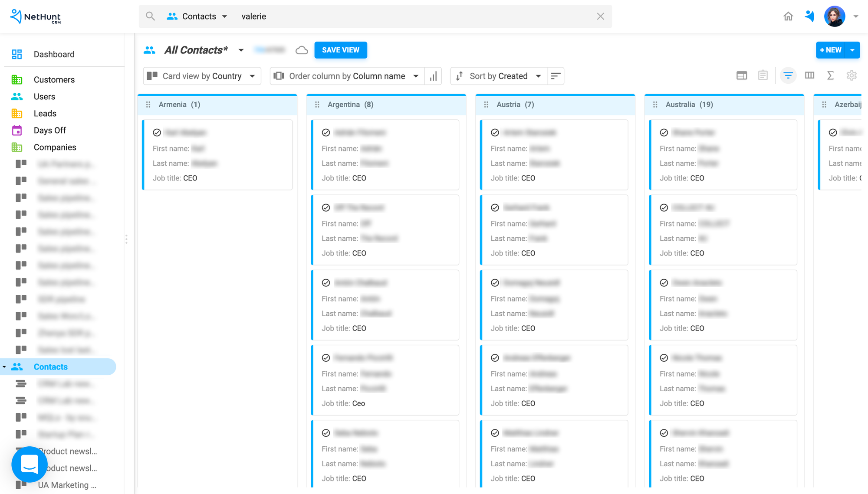Click the filter icon in toolbar
The width and height of the screenshot is (868, 494).
(787, 75)
